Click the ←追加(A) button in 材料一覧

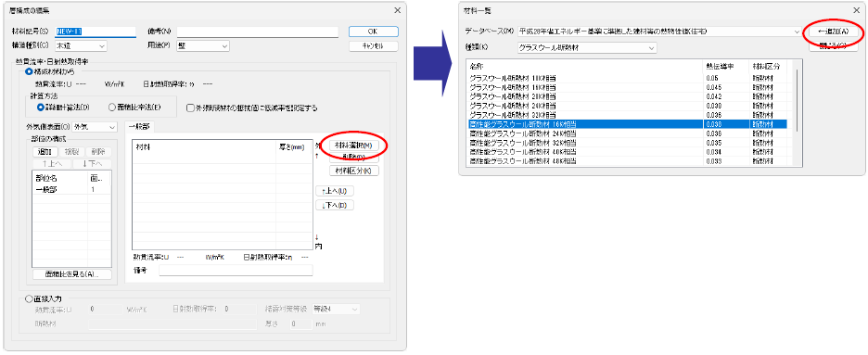pos(834,32)
